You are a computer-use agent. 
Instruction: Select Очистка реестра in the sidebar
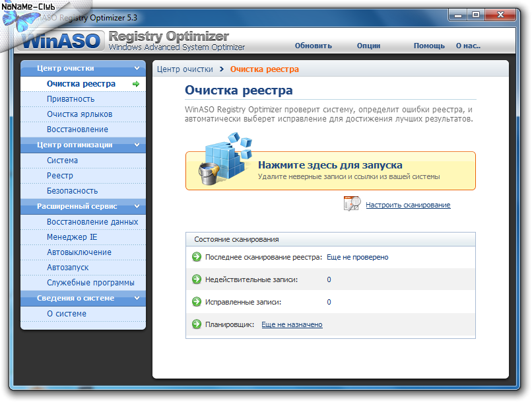[83, 84]
